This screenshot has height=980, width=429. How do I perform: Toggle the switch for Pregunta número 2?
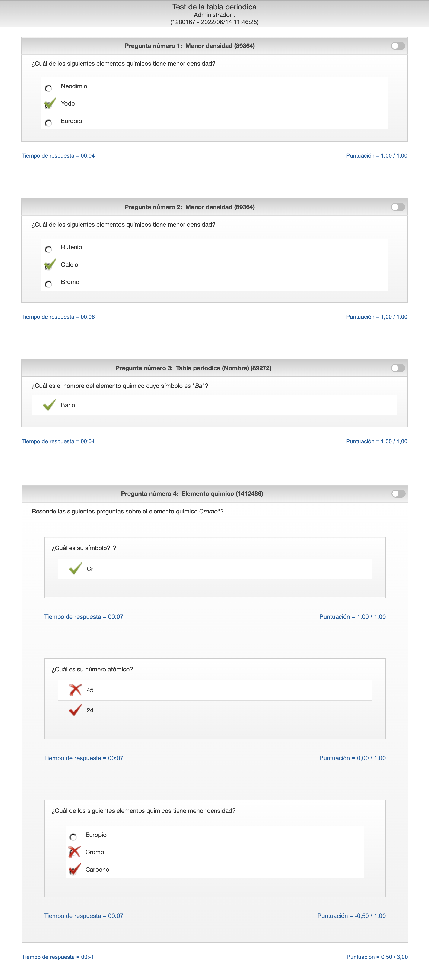click(x=398, y=207)
